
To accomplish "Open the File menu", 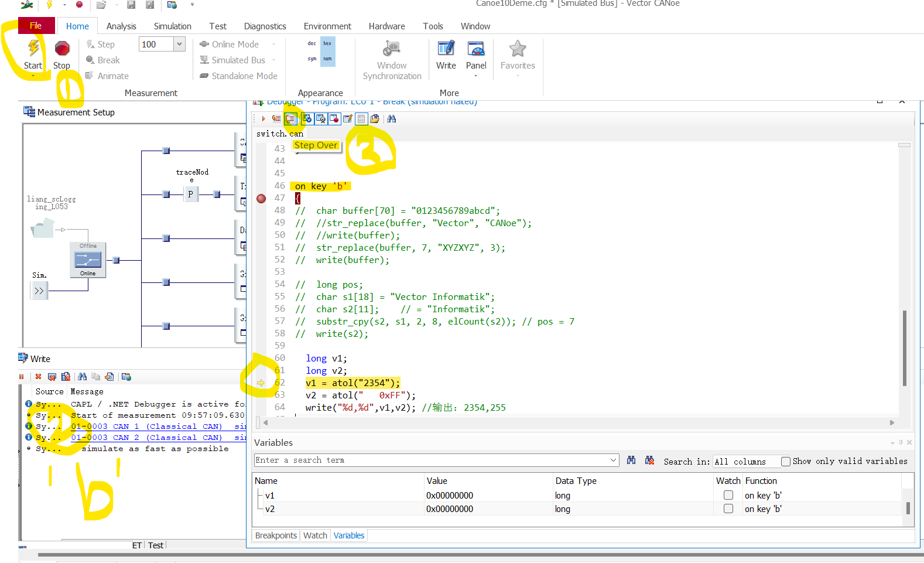I will click(x=36, y=26).
